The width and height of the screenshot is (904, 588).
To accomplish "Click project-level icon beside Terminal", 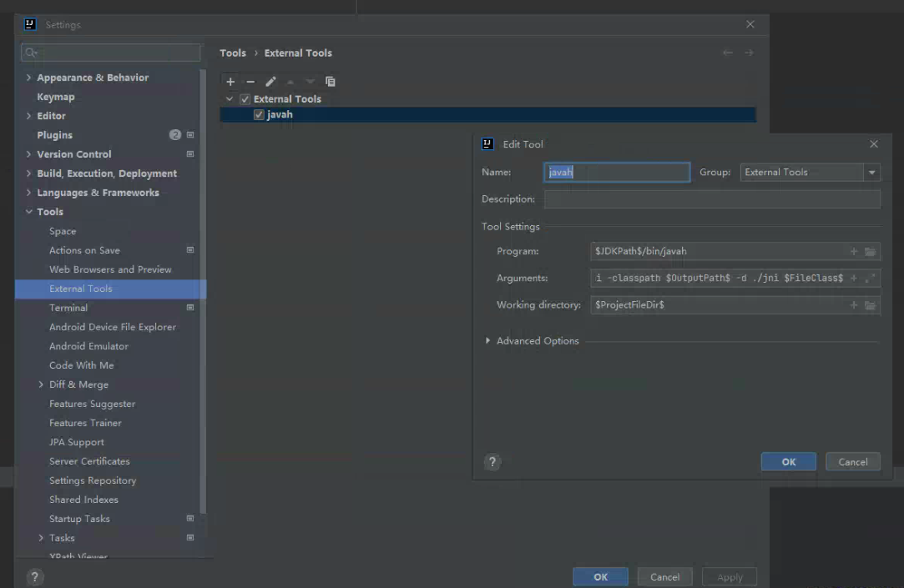I will [190, 308].
